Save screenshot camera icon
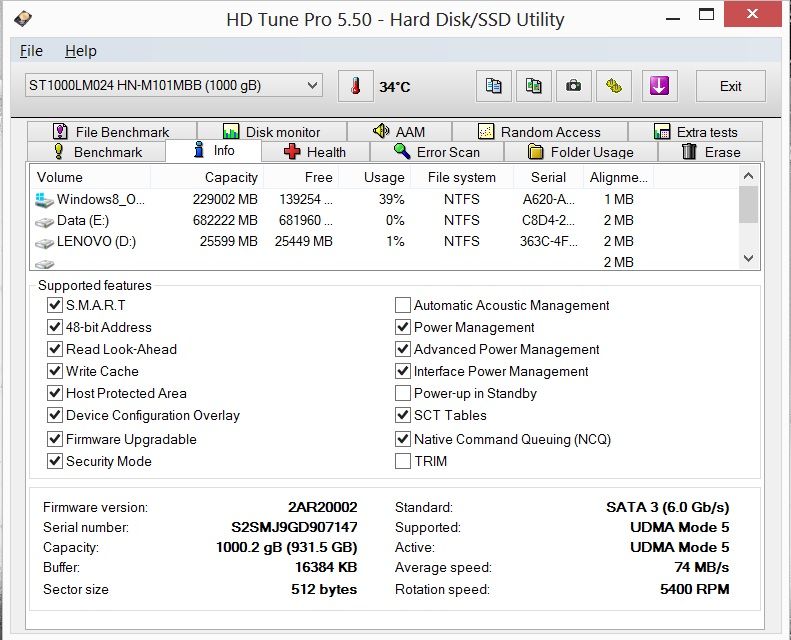Viewport: 791px width, 640px height. 574,86
